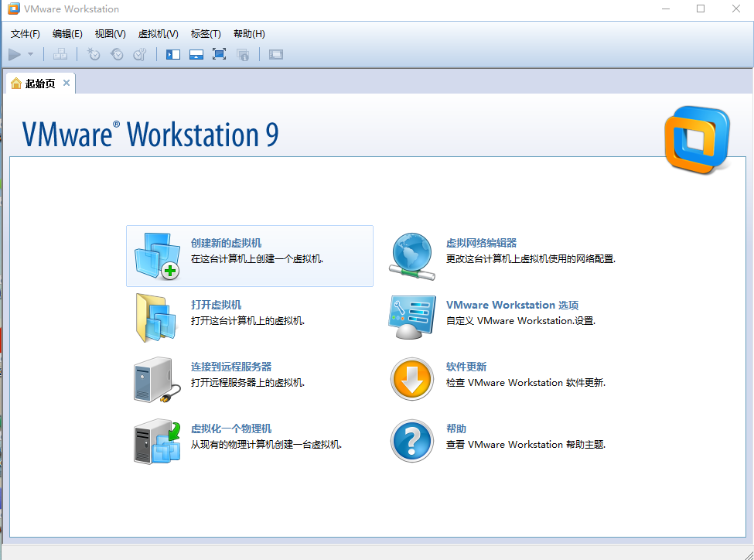This screenshot has height=560, width=754.
Task: Open the 文件(F) menu
Action: point(25,34)
